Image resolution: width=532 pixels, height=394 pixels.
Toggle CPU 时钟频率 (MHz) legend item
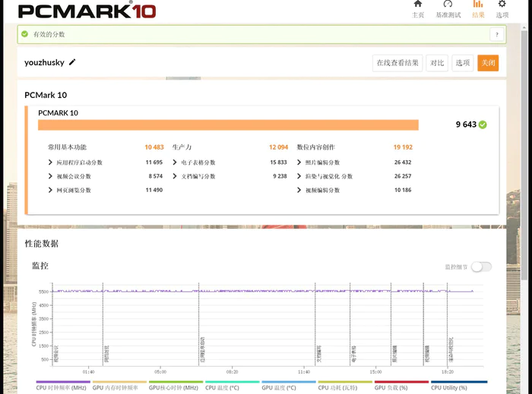63,386
